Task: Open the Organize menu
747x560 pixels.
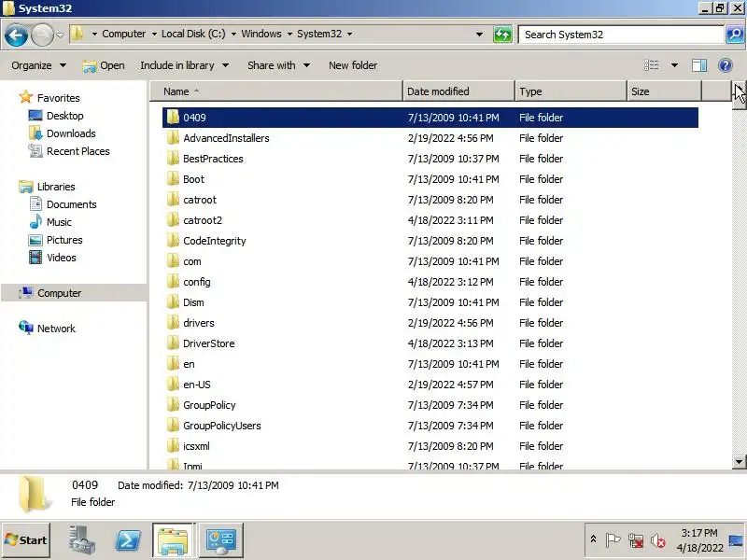Action: point(39,65)
